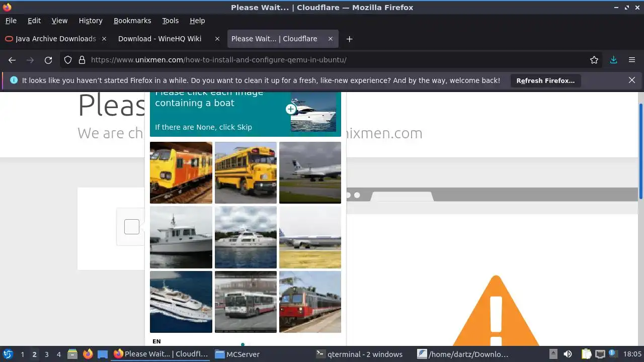Launch file manager from taskbar
Image resolution: width=644 pixels, height=362 pixels.
tap(72, 354)
